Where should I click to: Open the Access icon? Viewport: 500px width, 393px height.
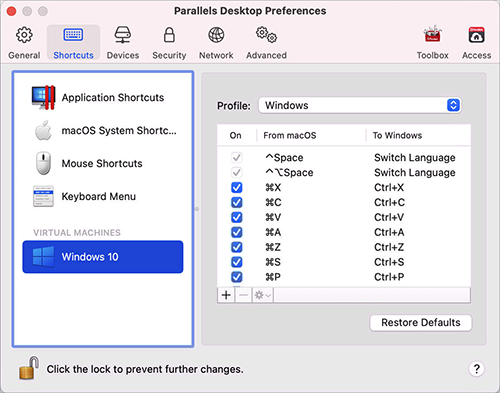[x=476, y=35]
